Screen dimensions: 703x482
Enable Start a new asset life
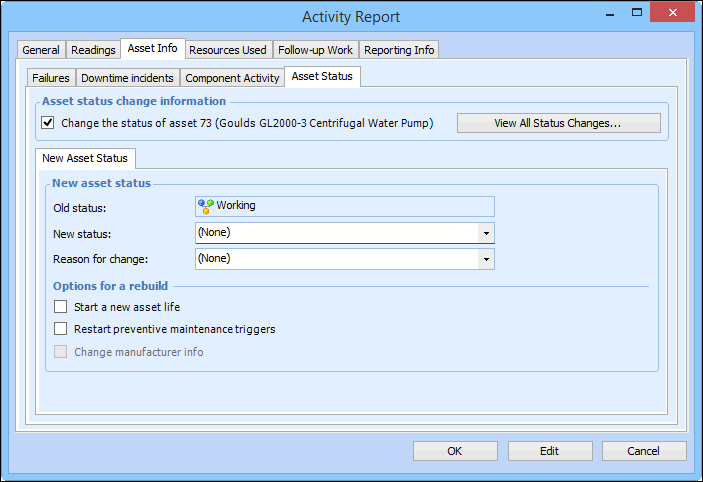(61, 307)
